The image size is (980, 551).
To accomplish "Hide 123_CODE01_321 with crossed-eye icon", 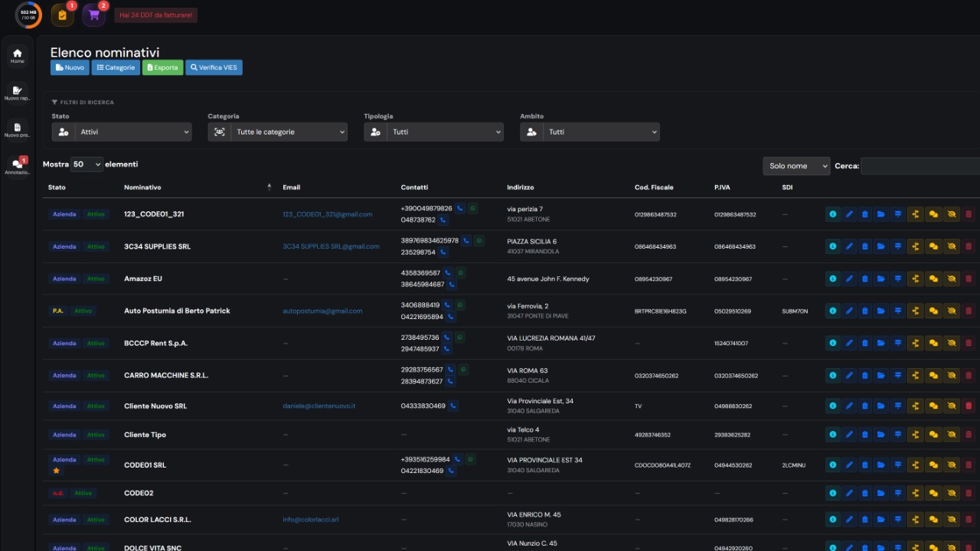I will tap(952, 214).
